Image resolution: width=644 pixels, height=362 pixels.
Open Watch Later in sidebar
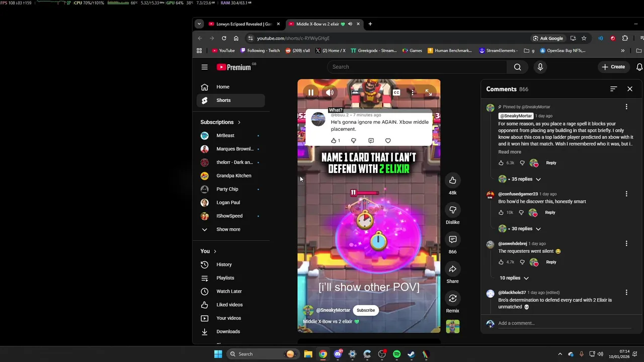pyautogui.click(x=230, y=292)
